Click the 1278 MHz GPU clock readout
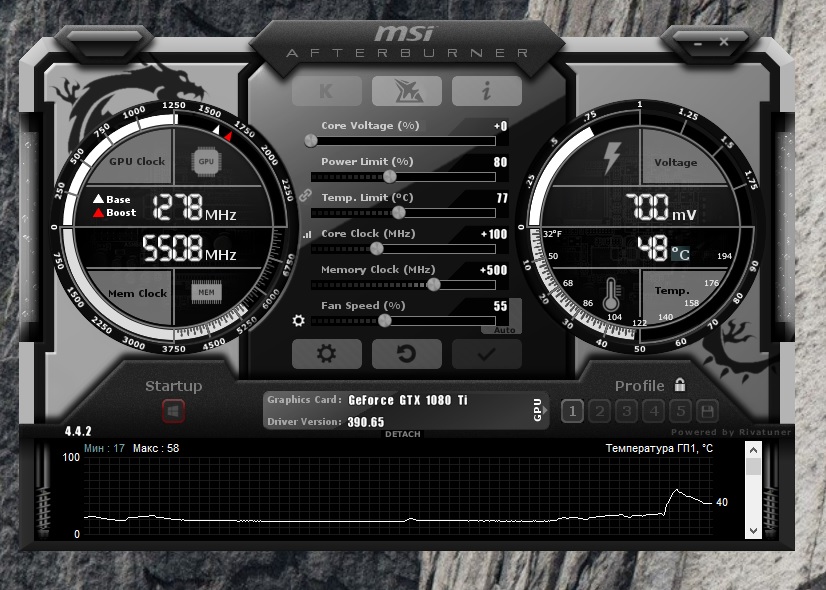This screenshot has height=590, width=826. click(193, 207)
